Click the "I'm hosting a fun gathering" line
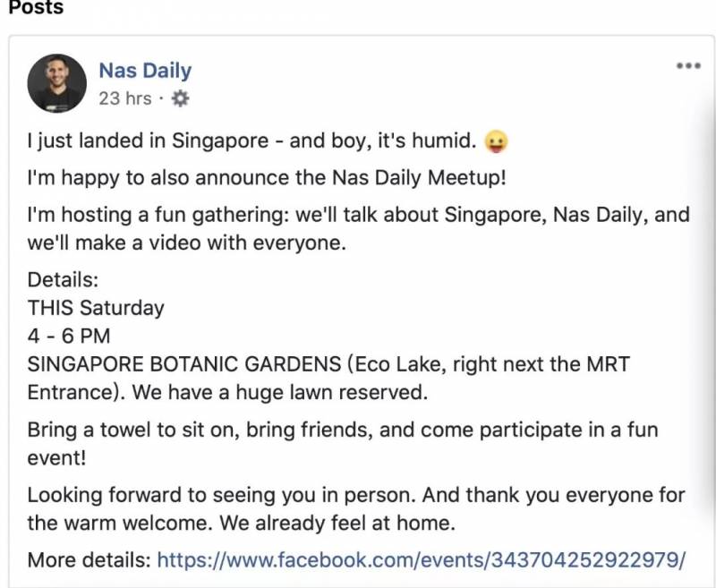 click(x=358, y=215)
